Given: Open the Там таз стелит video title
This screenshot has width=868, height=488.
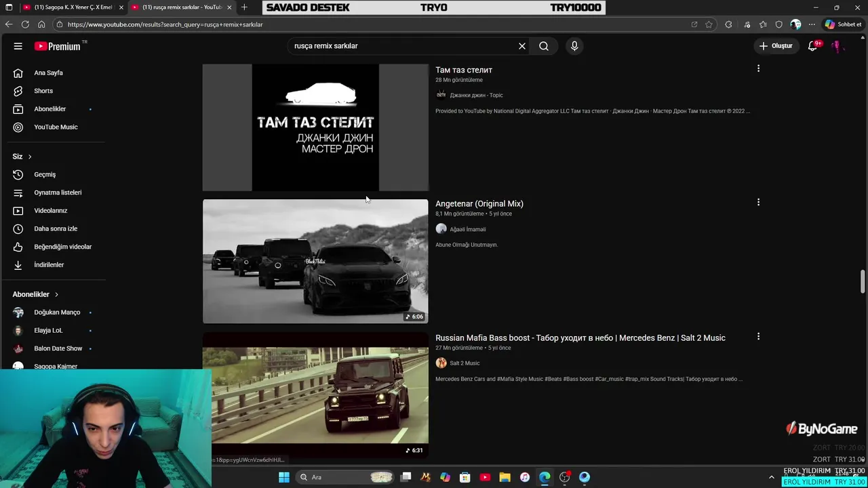Looking at the screenshot, I should [x=464, y=70].
